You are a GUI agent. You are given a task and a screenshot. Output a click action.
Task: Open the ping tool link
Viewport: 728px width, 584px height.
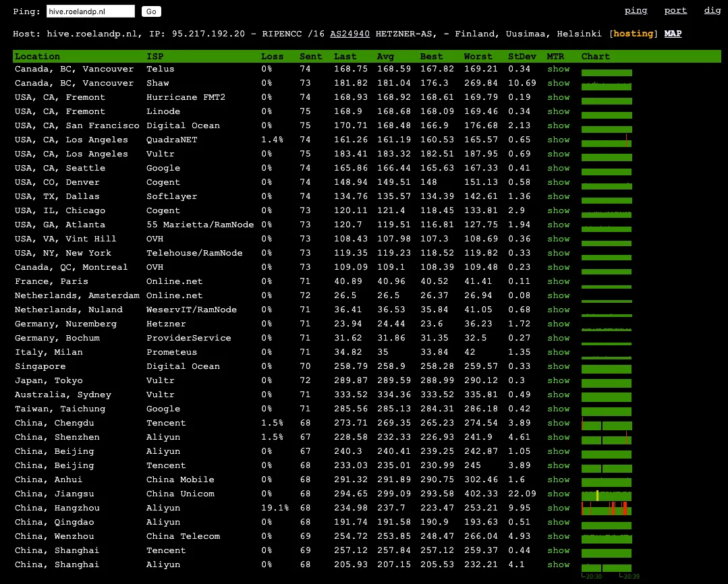tap(636, 10)
